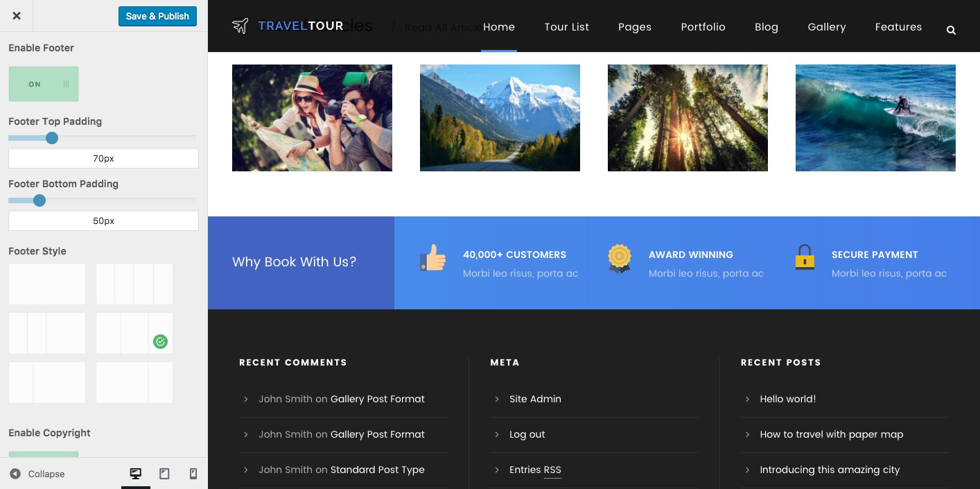Click the Footer Bottom Padding value field
The height and width of the screenshot is (489, 980).
click(x=103, y=221)
